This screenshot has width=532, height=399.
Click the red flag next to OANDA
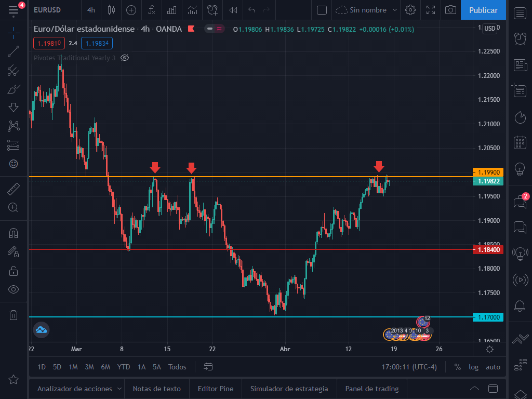191,29
